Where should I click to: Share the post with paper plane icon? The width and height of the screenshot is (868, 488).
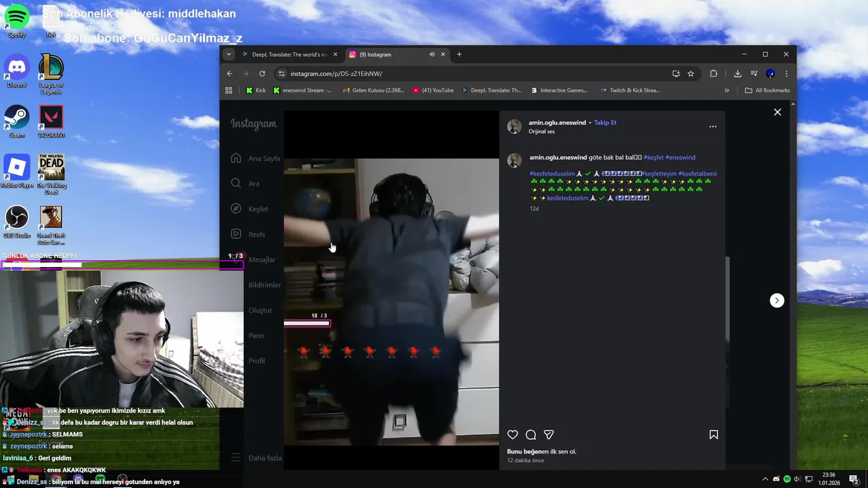click(x=549, y=435)
